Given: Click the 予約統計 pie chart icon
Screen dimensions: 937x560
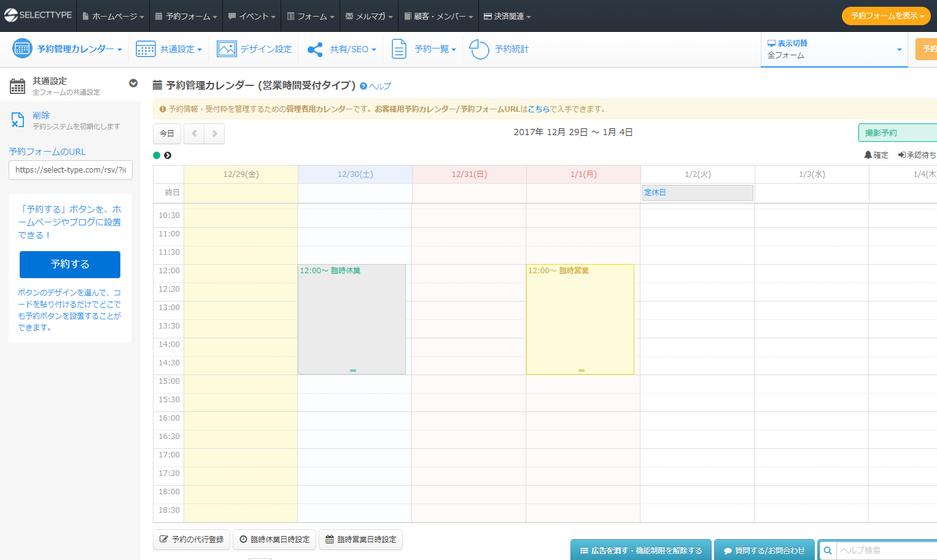Looking at the screenshot, I should point(479,49).
